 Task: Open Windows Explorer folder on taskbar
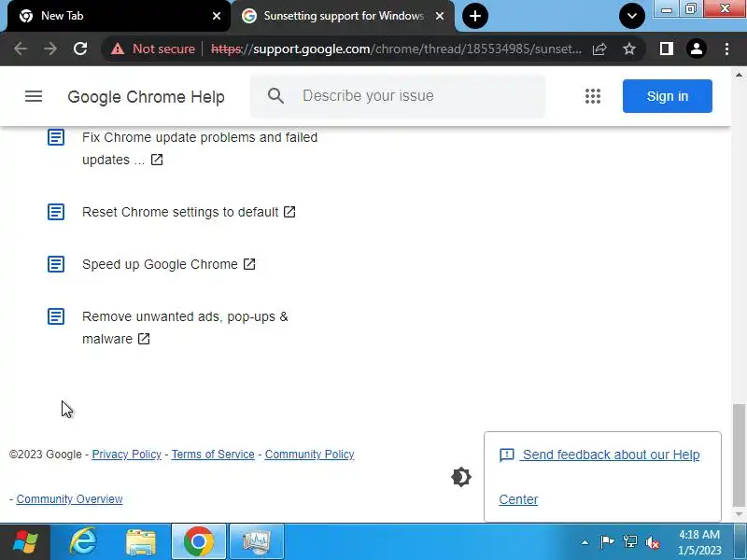click(x=141, y=542)
